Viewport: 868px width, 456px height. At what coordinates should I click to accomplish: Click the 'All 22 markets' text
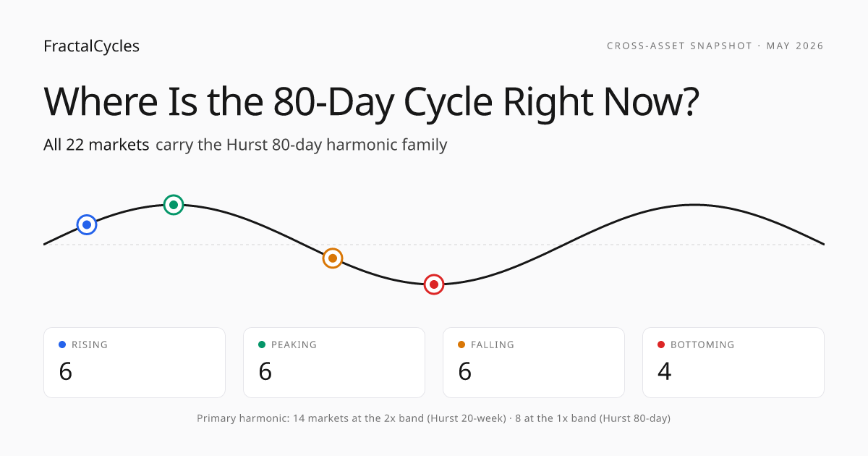pyautogui.click(x=96, y=144)
